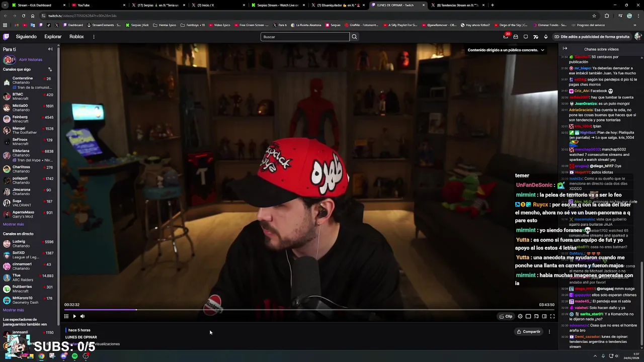
Task: Open the StreamElements bookmark
Action: click(104, 25)
